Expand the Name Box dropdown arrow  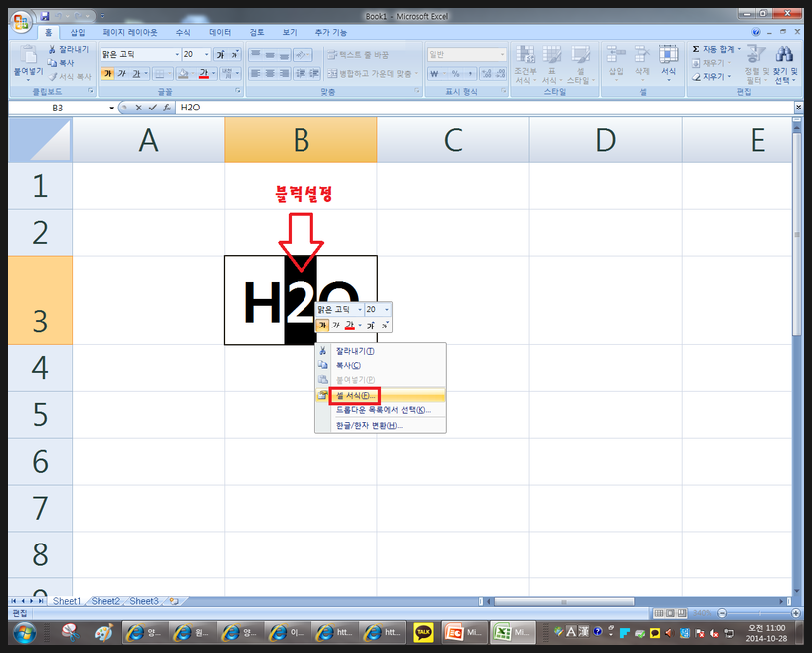pyautogui.click(x=111, y=107)
